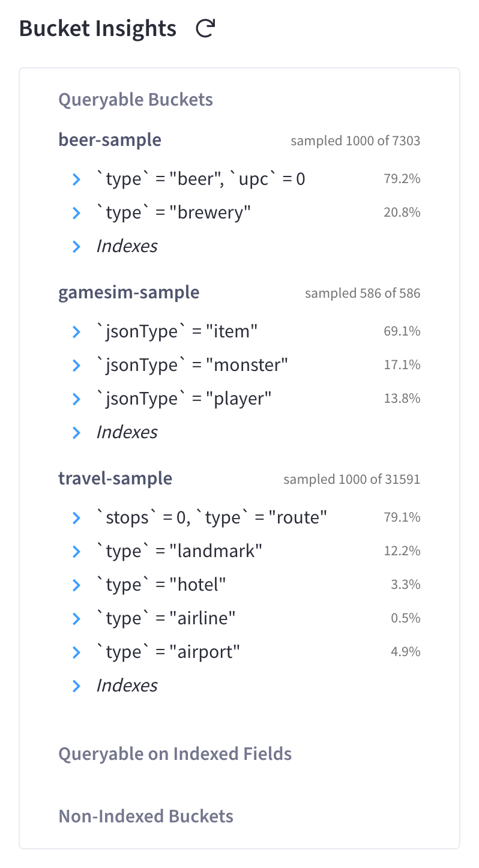Expand the brewery type row chevron
Viewport: 479px width, 868px height.
[x=76, y=212]
